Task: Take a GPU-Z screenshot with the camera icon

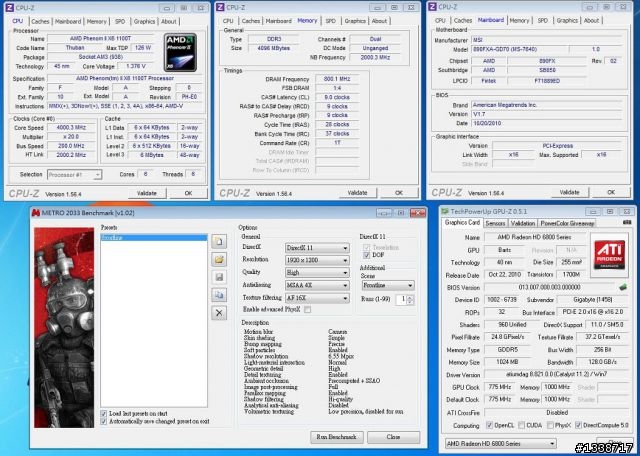Action: [x=627, y=222]
